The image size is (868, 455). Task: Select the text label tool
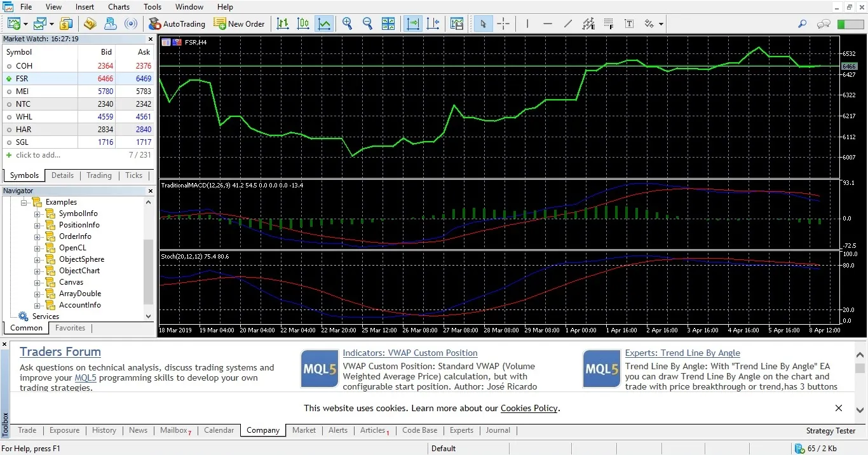629,24
